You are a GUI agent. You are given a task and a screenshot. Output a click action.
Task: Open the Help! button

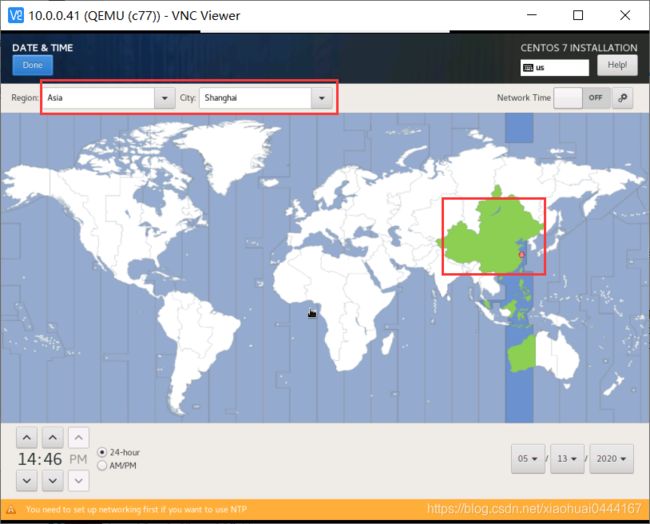pos(617,65)
